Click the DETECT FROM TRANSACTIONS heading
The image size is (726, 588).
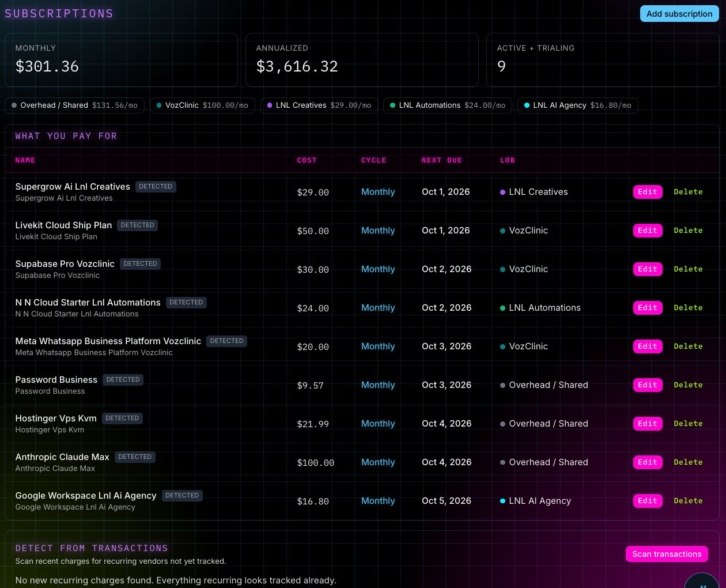(x=92, y=548)
